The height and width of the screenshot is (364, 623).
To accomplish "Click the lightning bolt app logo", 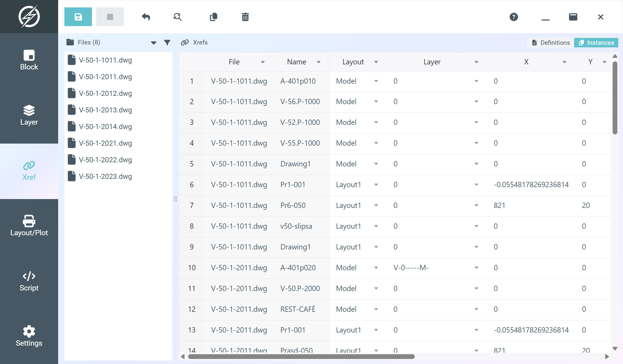I will [29, 17].
